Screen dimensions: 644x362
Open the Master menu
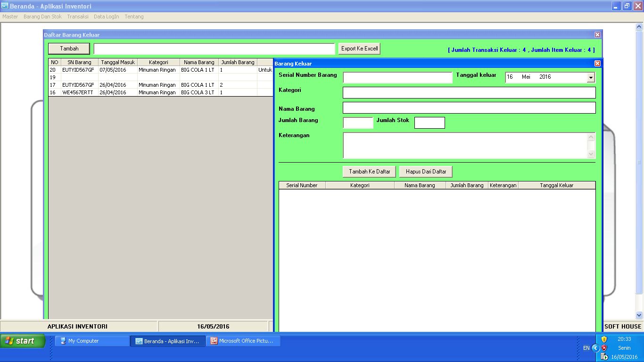click(x=10, y=16)
